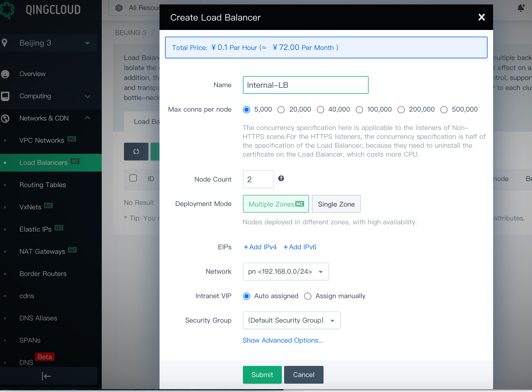
Task: Open the Security Group dropdown
Action: pyautogui.click(x=292, y=320)
